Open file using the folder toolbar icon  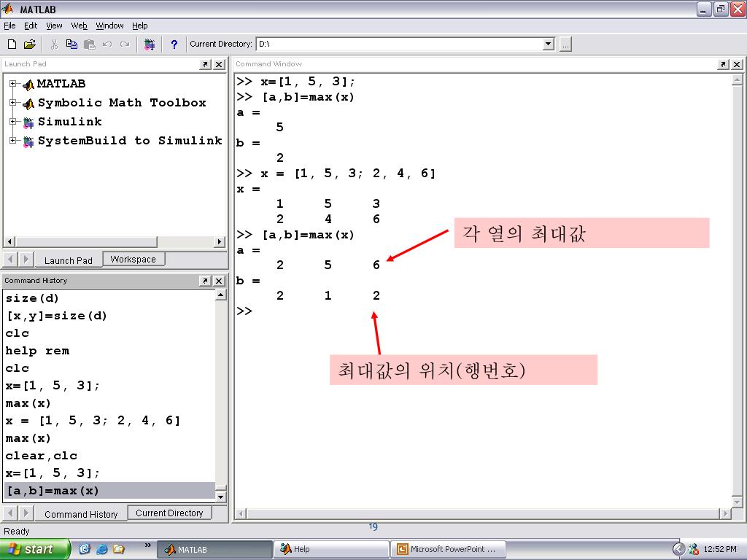coord(29,44)
